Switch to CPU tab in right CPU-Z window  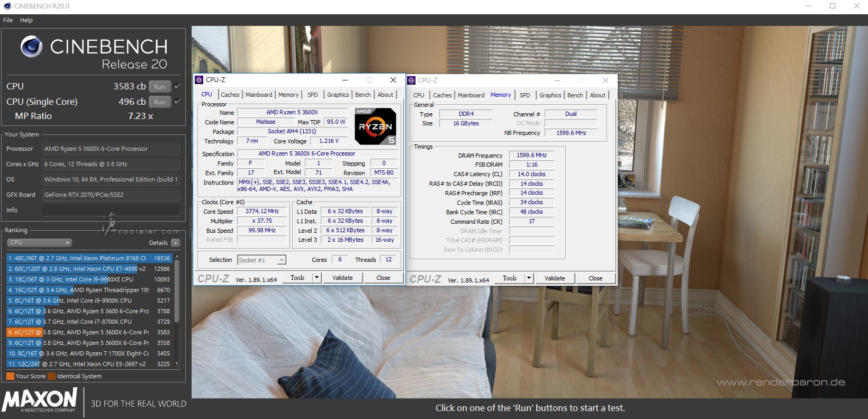[419, 95]
